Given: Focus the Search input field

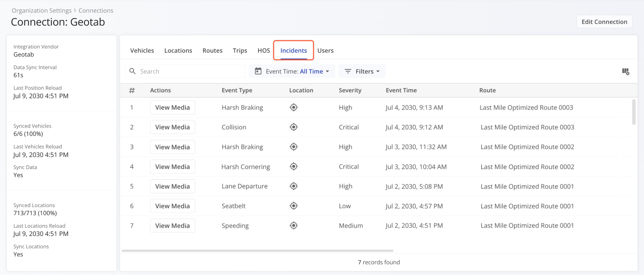Looking at the screenshot, I should pyautogui.click(x=185, y=71).
